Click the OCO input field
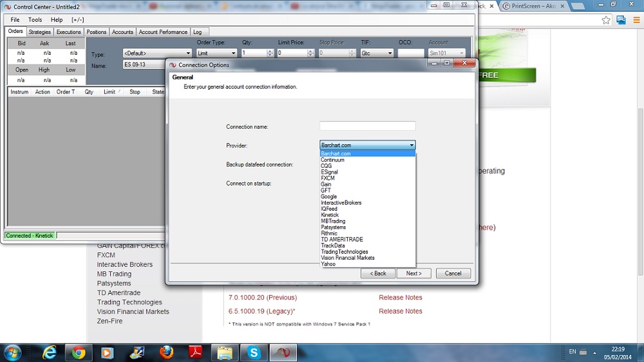 (x=411, y=53)
